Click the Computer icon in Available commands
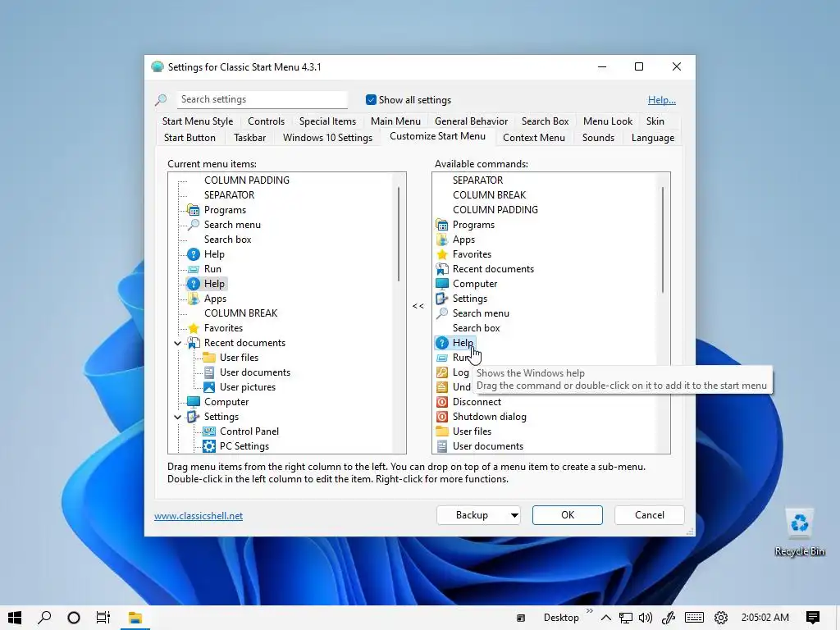 pyautogui.click(x=442, y=283)
